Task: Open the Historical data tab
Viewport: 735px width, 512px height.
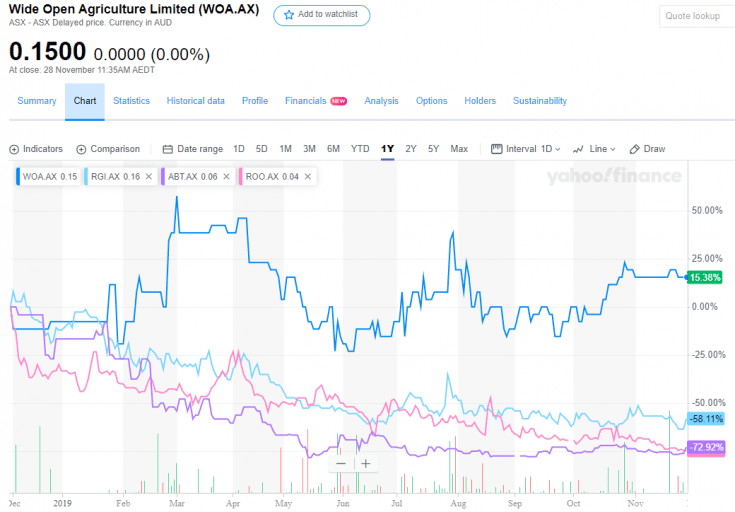Action: click(x=195, y=101)
